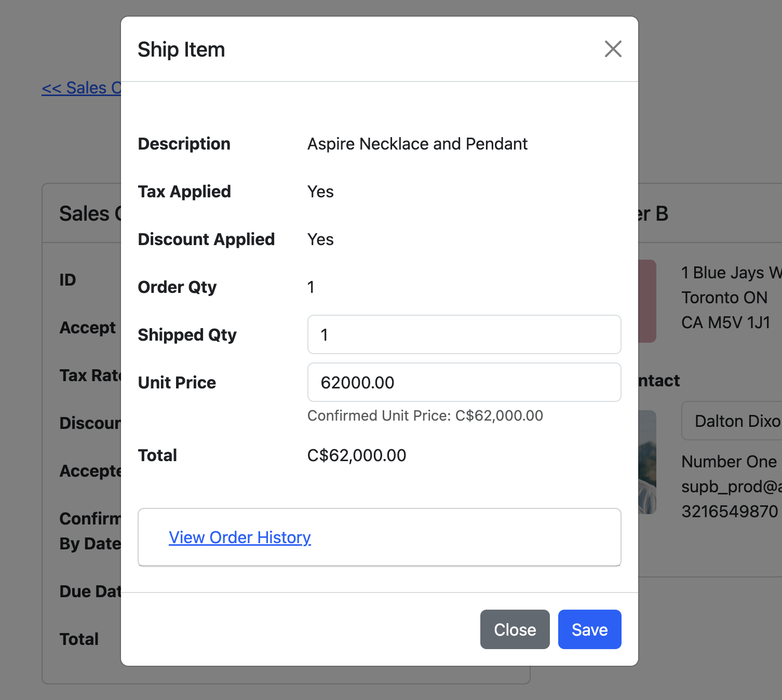This screenshot has width=782, height=700.
Task: Click the Ship Item dialog title
Action: pyautogui.click(x=181, y=50)
